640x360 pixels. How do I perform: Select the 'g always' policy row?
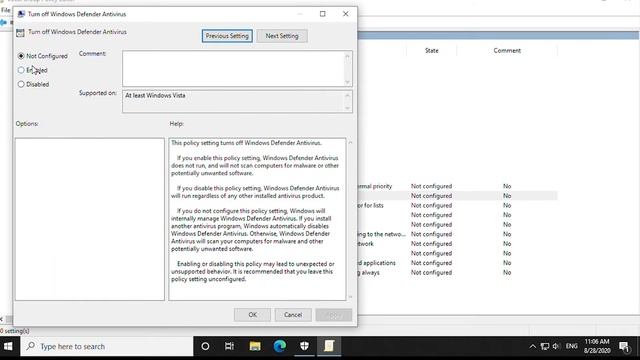[457, 273]
